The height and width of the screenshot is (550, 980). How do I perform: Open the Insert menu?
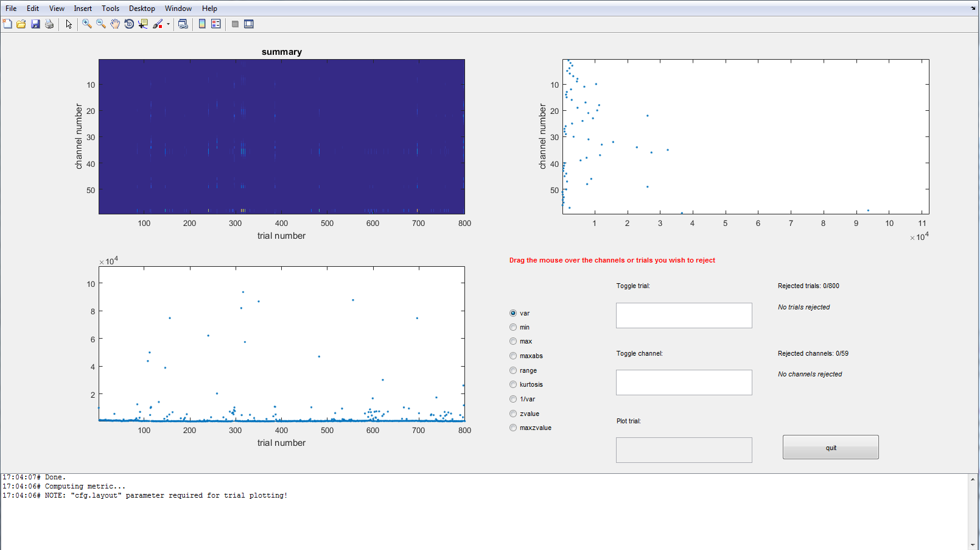[83, 9]
